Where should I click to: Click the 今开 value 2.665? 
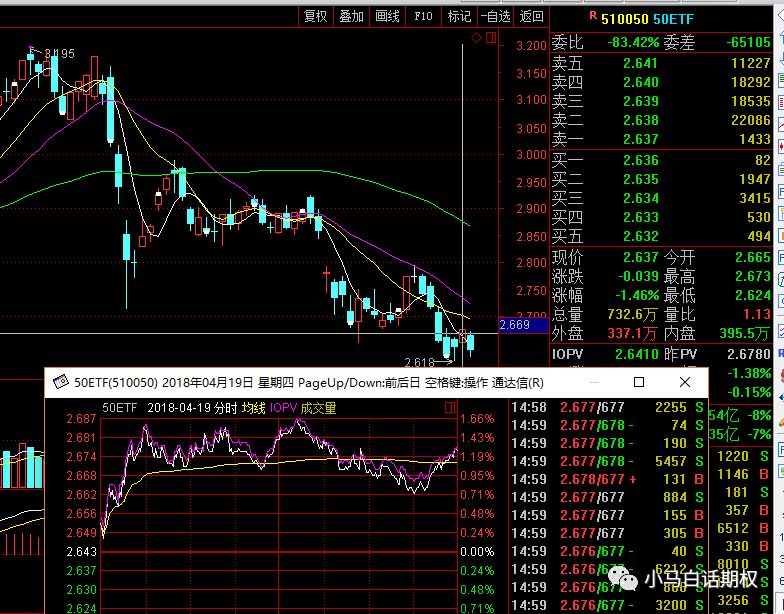(752, 258)
